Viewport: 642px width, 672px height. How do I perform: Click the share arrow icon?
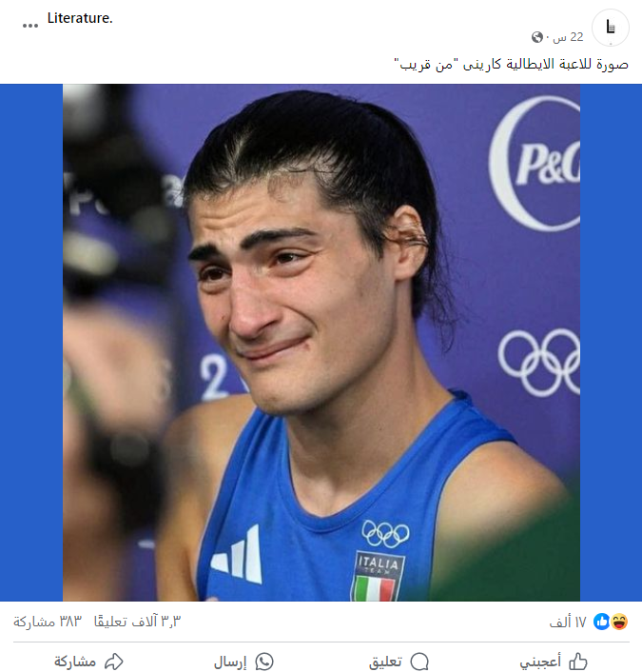(x=114, y=662)
